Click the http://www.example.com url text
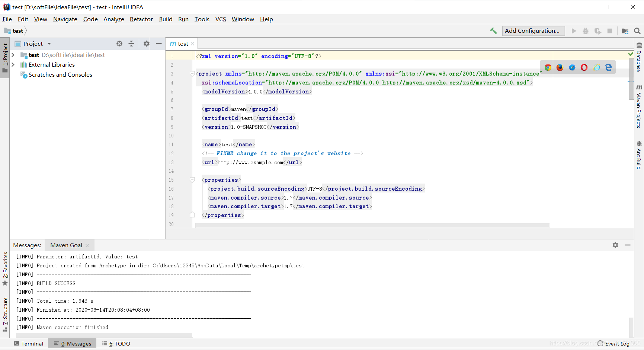The height and width of the screenshot is (350, 644). (250, 162)
